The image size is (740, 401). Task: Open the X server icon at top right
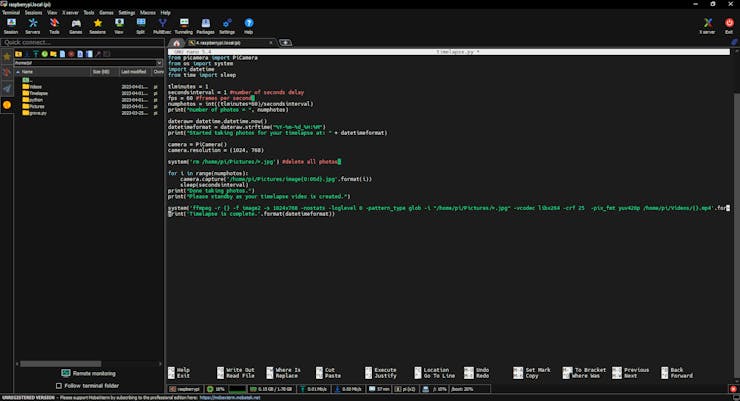(707, 24)
